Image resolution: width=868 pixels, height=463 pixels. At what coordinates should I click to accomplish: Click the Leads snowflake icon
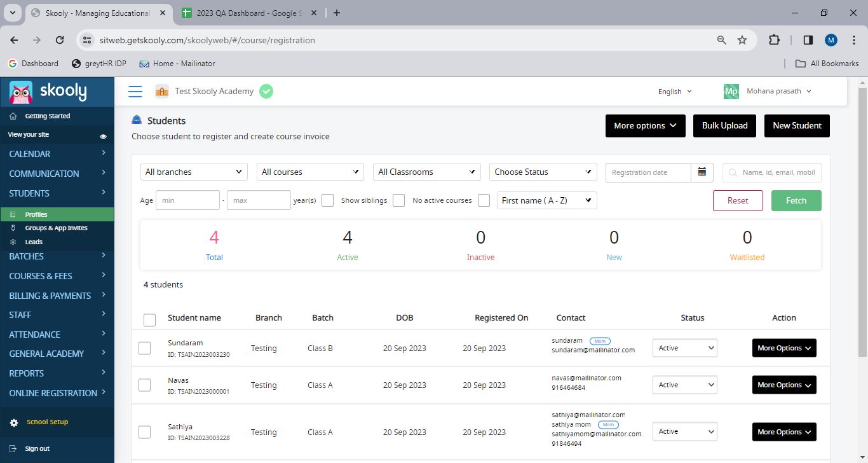click(13, 242)
